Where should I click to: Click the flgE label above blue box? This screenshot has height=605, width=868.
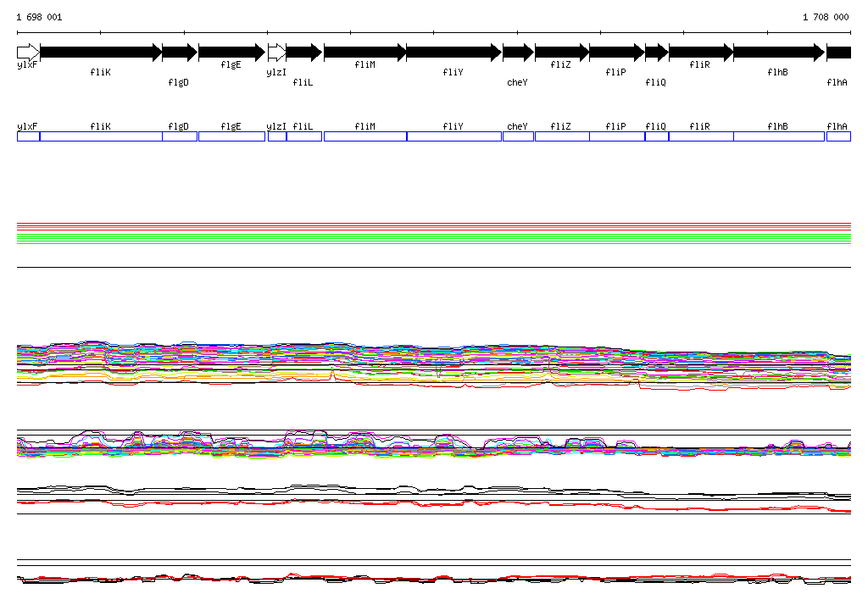click(231, 126)
